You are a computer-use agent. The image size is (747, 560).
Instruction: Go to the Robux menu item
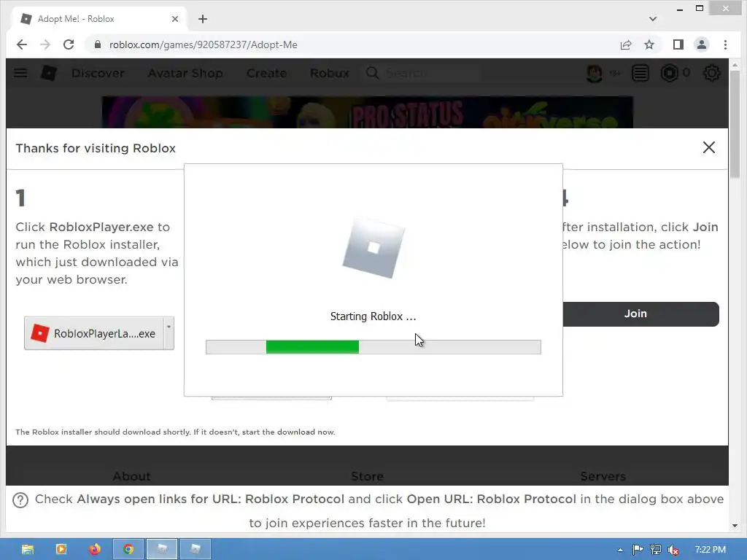click(x=330, y=74)
